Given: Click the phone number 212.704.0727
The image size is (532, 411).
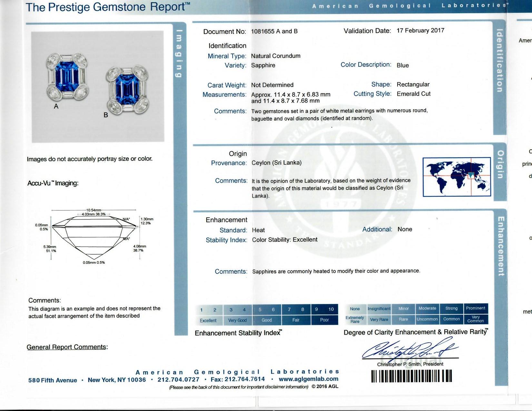Looking at the screenshot, I should pos(178,380).
